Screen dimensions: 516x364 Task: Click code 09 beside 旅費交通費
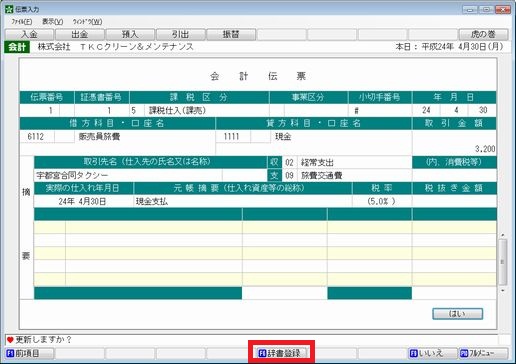tap(289, 175)
